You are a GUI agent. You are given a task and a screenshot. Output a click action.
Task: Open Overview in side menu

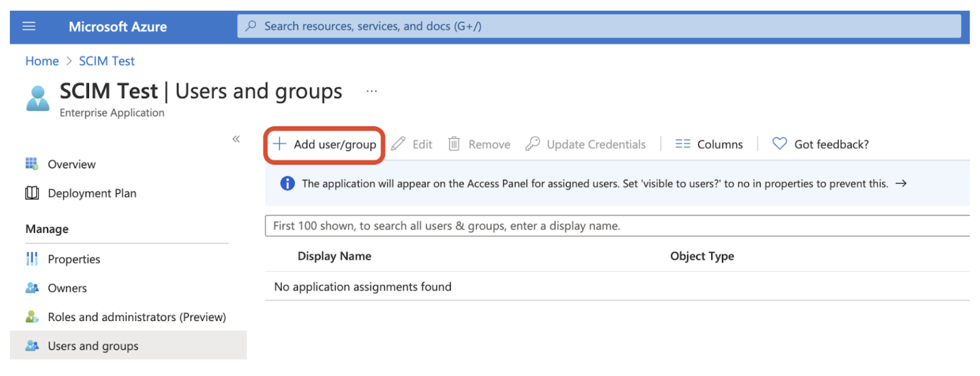tap(71, 164)
